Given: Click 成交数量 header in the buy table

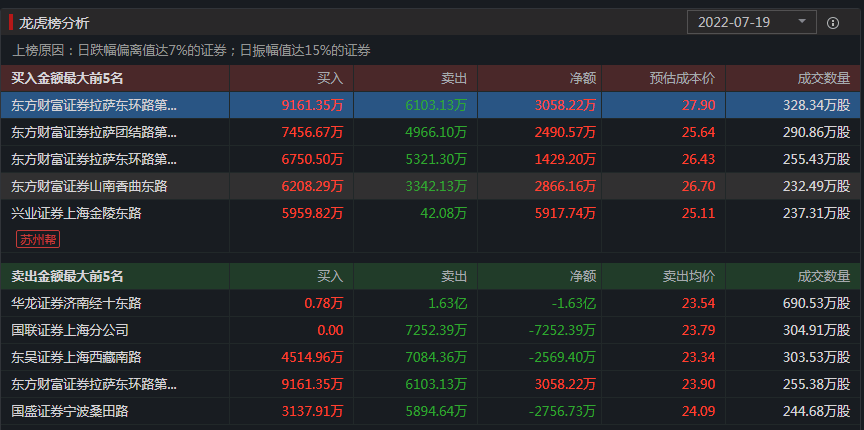Looking at the screenshot, I should (x=824, y=78).
